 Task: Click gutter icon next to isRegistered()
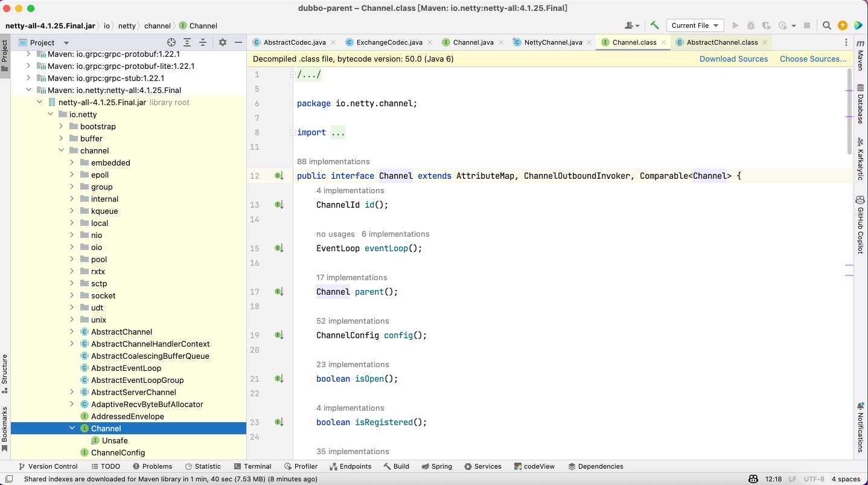pyautogui.click(x=279, y=422)
